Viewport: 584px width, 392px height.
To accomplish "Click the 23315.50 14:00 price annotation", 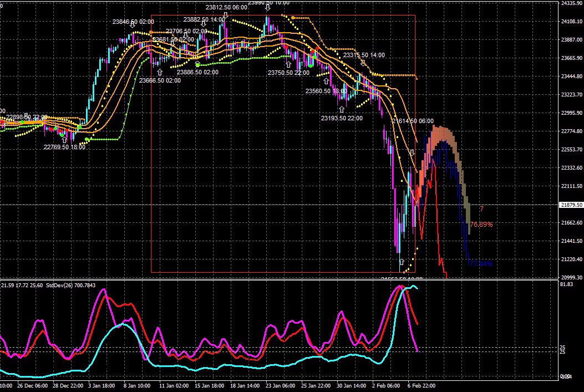I will point(364,55).
